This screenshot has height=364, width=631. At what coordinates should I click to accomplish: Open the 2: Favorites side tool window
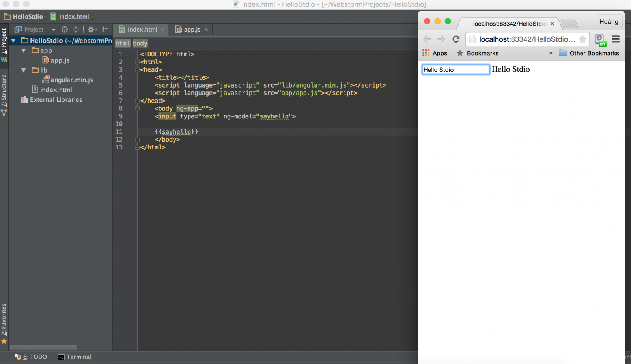pyautogui.click(x=4, y=319)
